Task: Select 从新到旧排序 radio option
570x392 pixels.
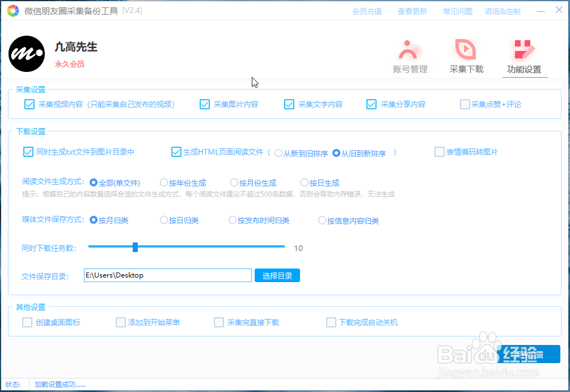Action: pyautogui.click(x=278, y=153)
